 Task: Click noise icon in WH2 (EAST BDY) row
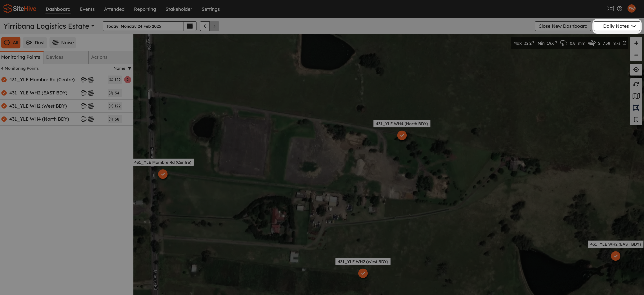[x=91, y=93]
